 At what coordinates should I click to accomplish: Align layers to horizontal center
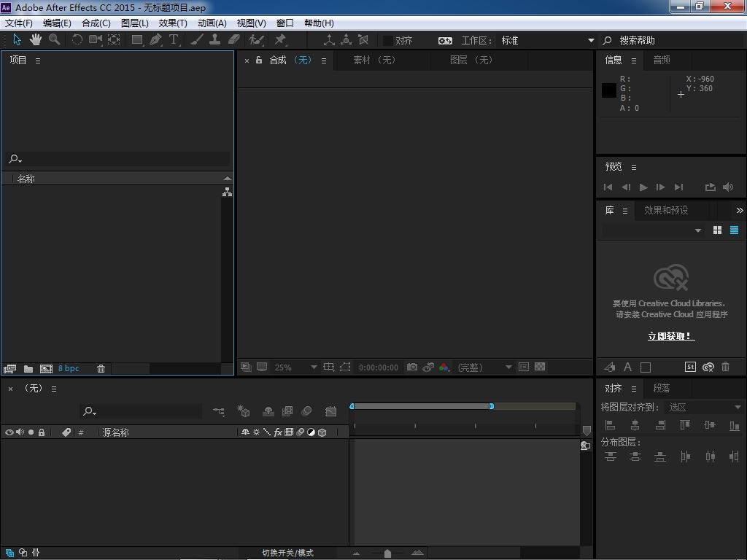tap(635, 425)
